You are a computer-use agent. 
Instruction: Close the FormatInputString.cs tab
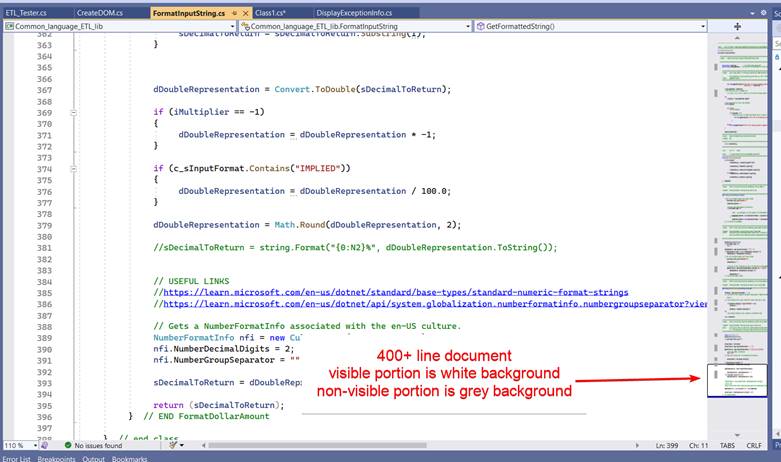click(246, 13)
